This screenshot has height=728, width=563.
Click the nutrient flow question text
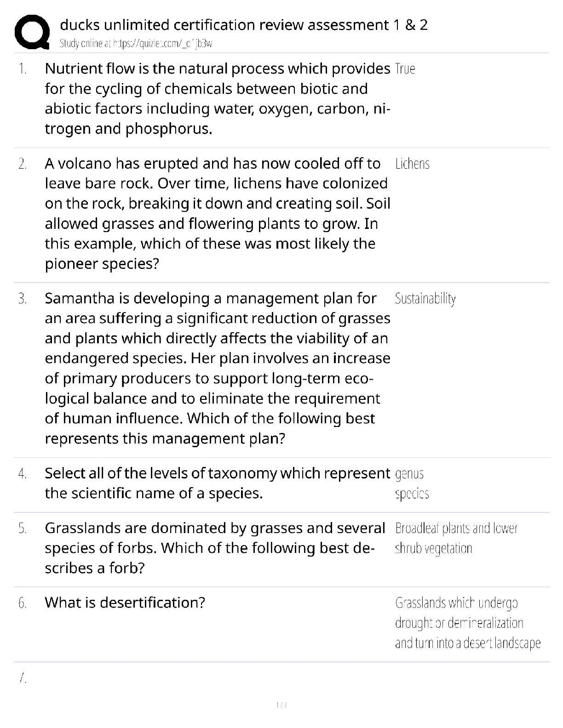217,98
